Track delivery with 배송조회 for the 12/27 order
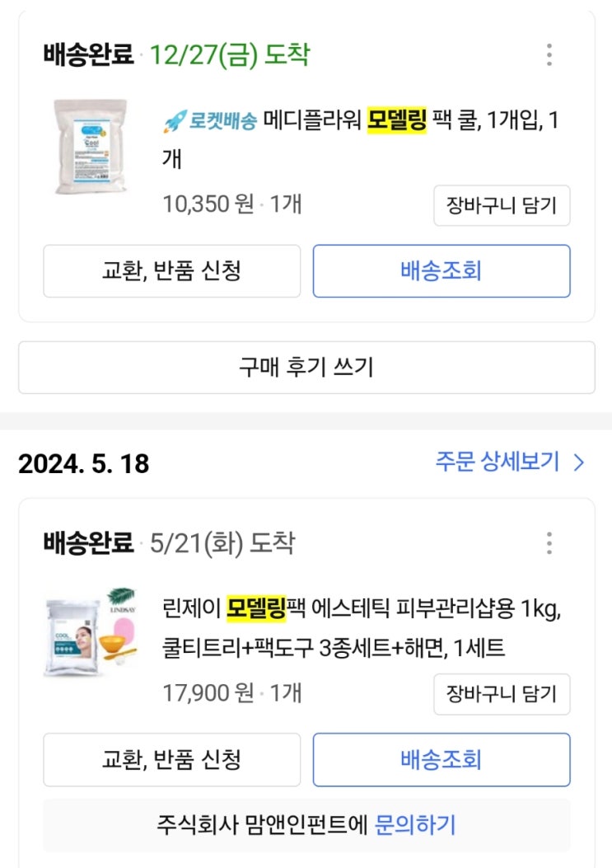The image size is (612, 868). click(x=441, y=270)
